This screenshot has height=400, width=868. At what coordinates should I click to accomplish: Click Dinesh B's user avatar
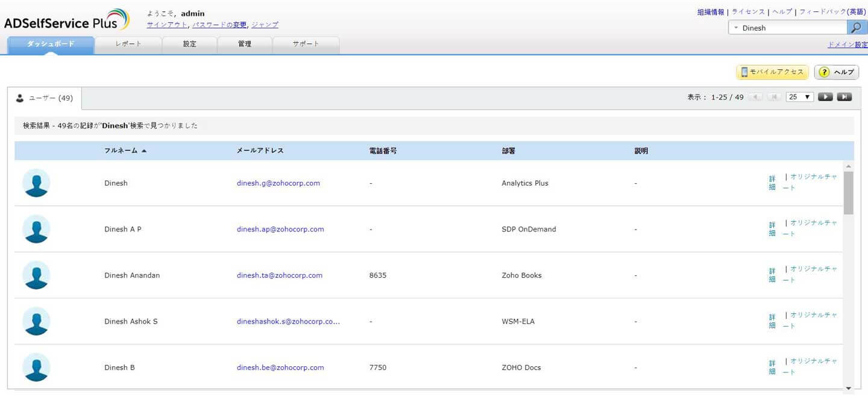point(36,367)
